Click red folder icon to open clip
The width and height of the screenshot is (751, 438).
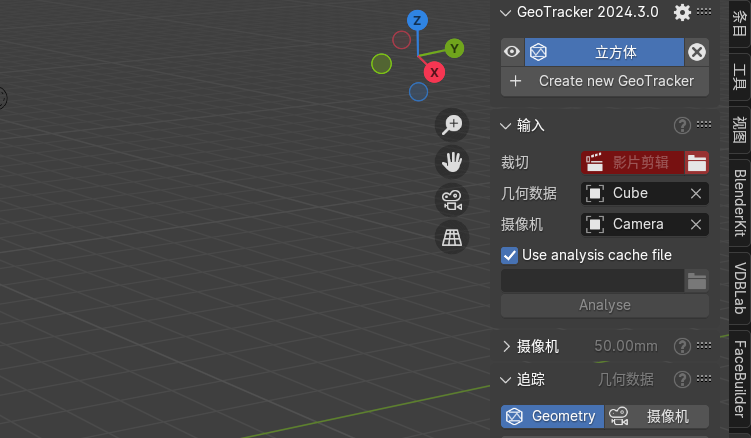coord(697,163)
